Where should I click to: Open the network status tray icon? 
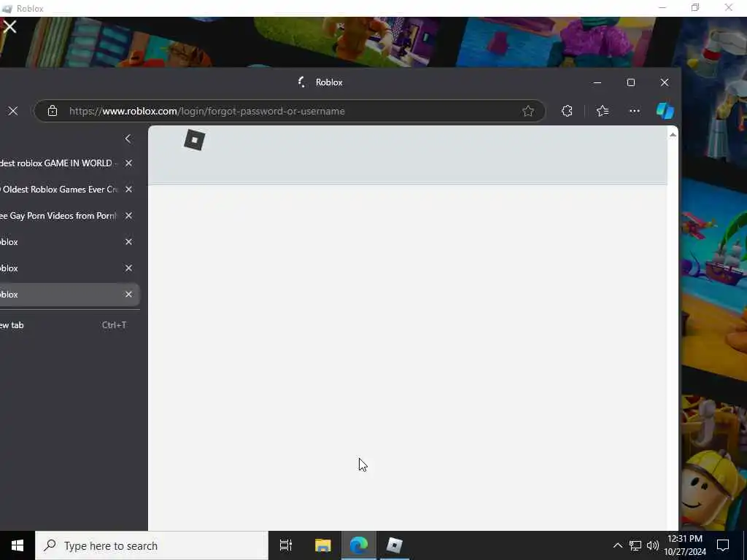point(635,545)
